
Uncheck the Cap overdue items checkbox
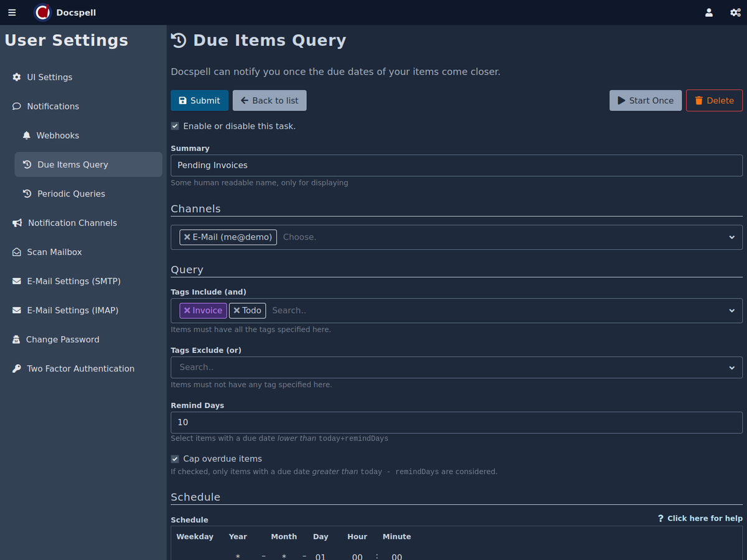click(x=175, y=459)
